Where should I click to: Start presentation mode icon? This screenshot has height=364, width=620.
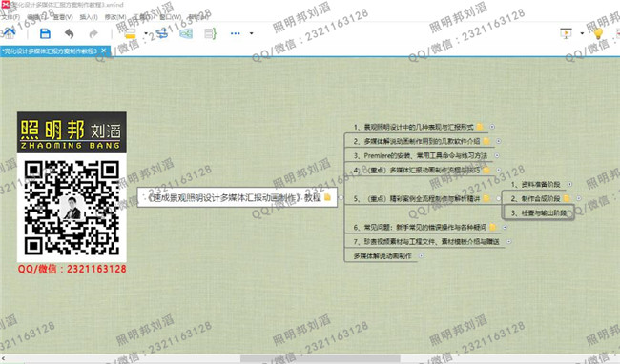567,33
